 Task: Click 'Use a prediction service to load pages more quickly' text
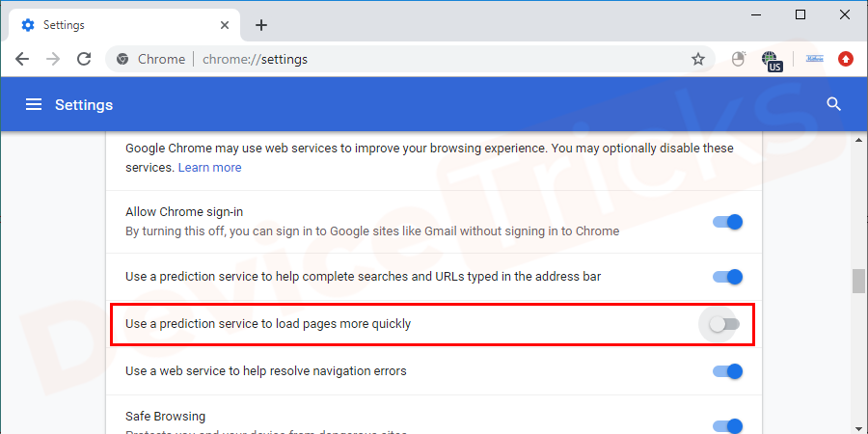pyautogui.click(x=268, y=324)
